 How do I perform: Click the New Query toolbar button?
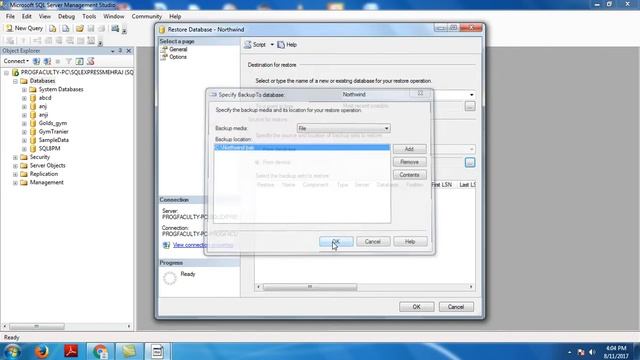tap(24, 28)
